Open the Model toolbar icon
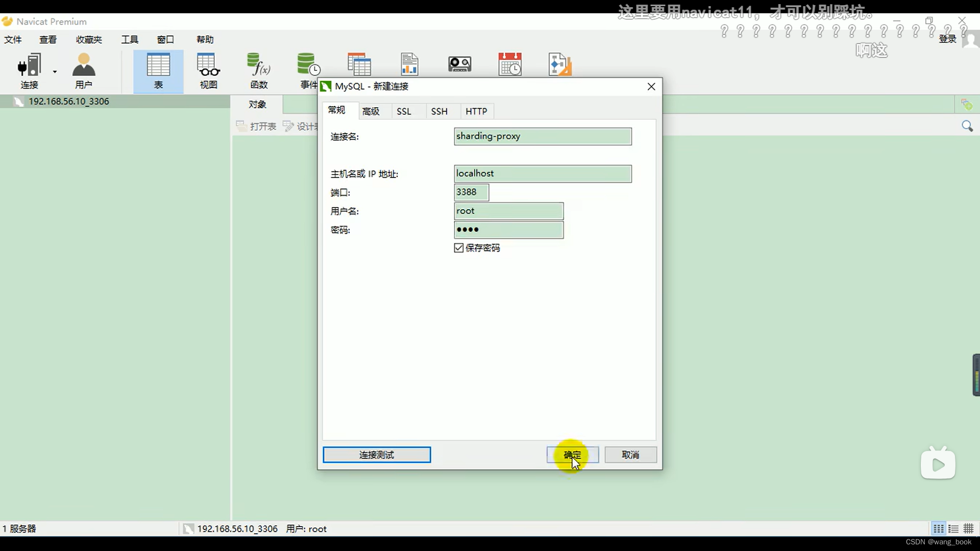980x551 pixels. [560, 65]
